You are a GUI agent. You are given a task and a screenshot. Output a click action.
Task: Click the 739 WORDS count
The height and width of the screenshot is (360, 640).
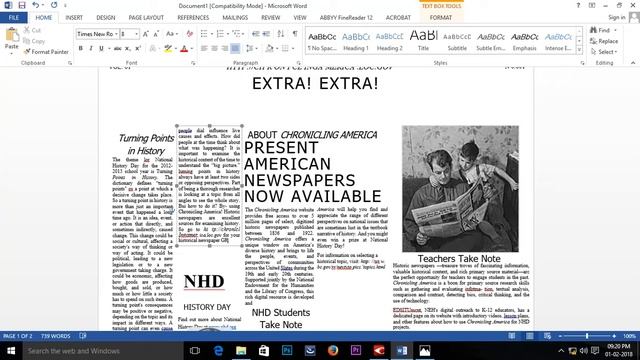click(x=56, y=336)
